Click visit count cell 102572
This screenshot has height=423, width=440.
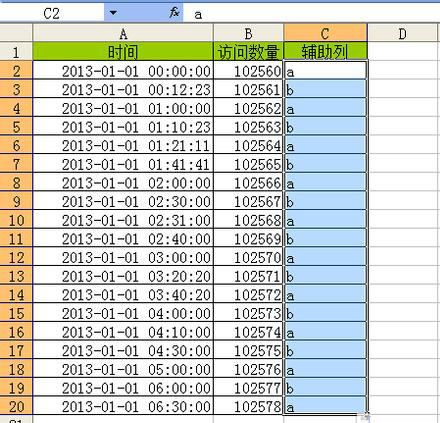[248, 294]
